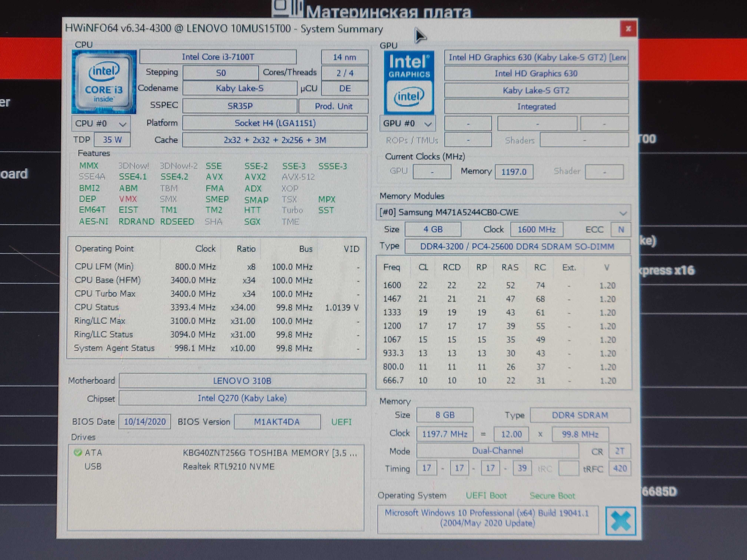Click the UEFI Boot label

(486, 496)
